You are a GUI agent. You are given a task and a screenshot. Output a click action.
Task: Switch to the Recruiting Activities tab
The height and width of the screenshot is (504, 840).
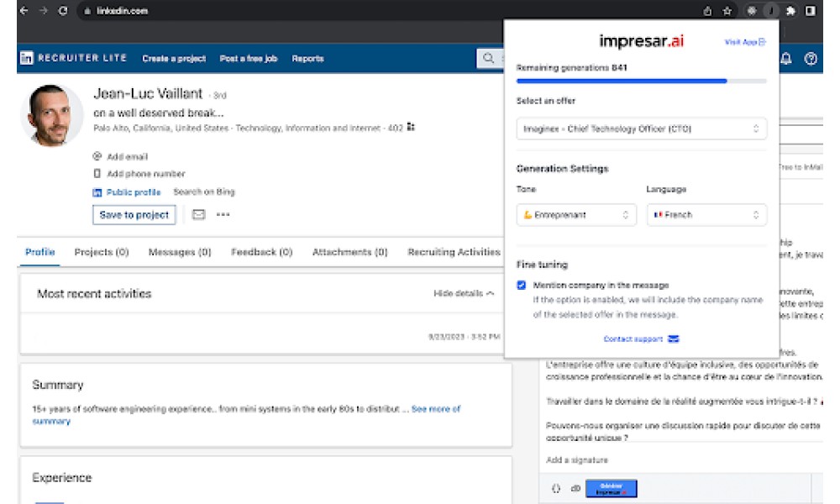click(454, 252)
